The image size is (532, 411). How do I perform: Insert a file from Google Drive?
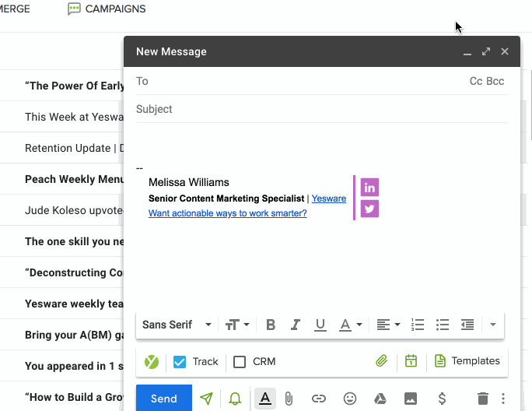pos(380,399)
